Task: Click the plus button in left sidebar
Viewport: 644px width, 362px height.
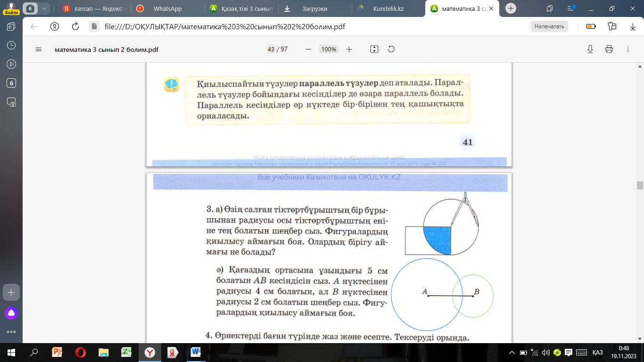Action: coord(11,292)
